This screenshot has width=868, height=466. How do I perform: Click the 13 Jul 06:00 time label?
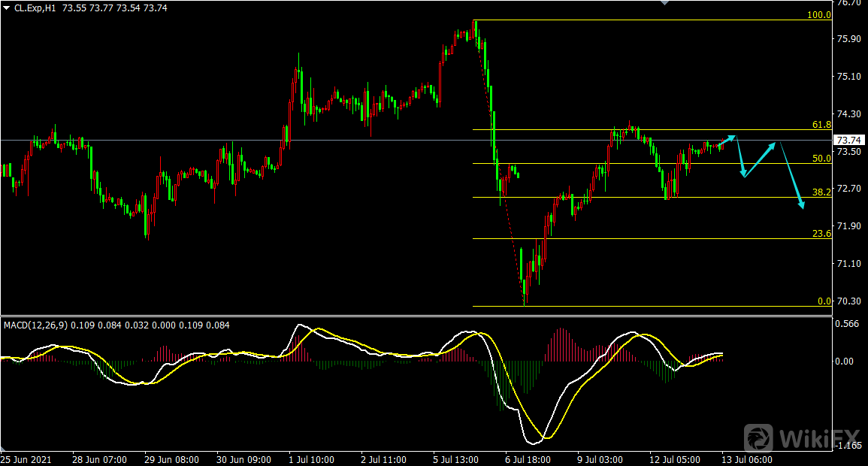pyautogui.click(x=746, y=459)
